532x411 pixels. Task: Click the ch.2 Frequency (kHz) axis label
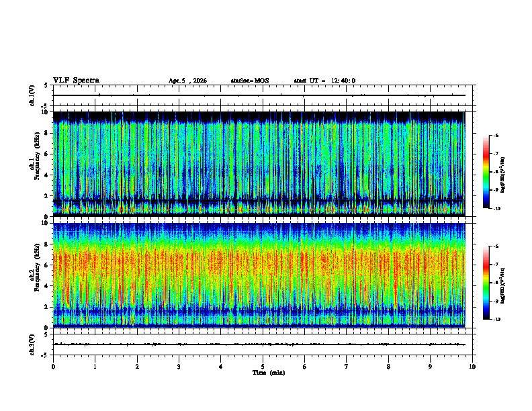click(x=35, y=267)
